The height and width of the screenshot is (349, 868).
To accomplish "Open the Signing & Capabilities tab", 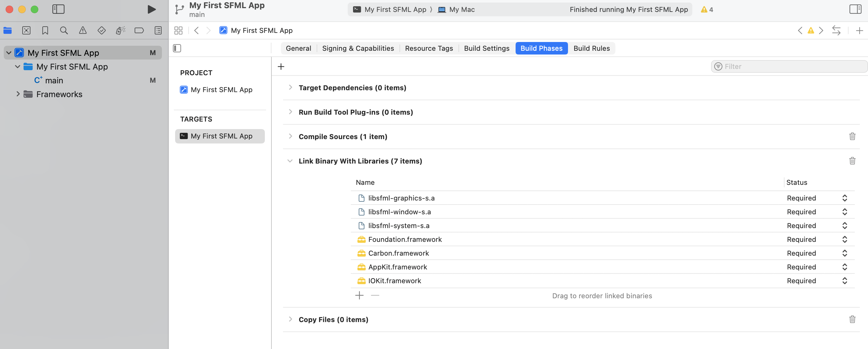I will point(358,48).
